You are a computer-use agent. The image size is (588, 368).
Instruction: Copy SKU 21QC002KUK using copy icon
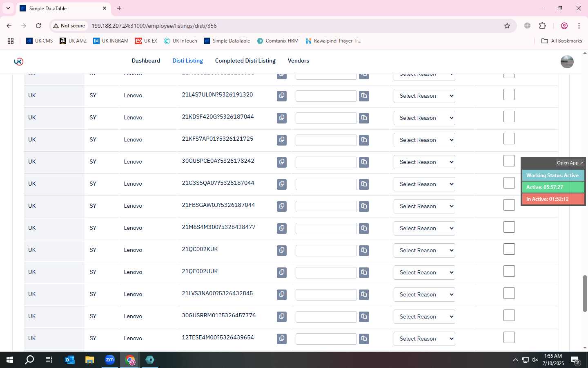pos(282,250)
